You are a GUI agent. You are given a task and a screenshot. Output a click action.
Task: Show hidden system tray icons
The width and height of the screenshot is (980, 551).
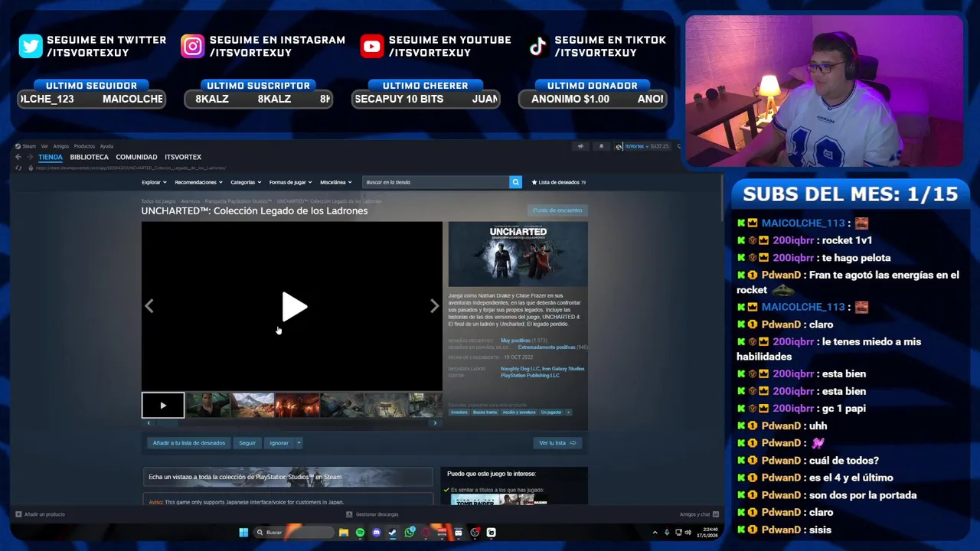tap(655, 533)
